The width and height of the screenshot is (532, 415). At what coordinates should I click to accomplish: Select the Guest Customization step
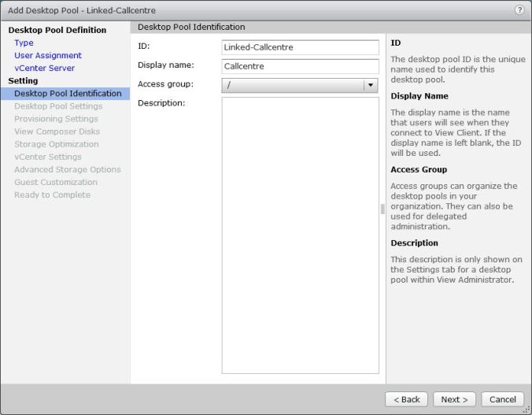pos(55,182)
